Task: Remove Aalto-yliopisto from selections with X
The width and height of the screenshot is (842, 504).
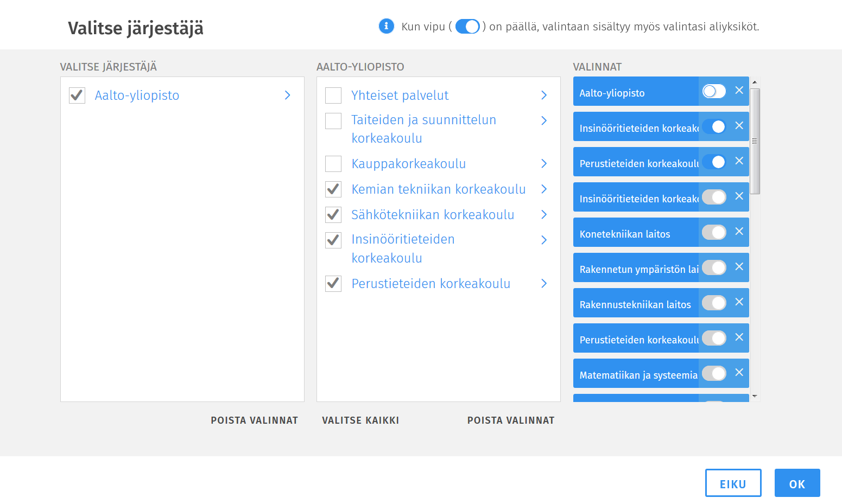Action: click(x=739, y=91)
